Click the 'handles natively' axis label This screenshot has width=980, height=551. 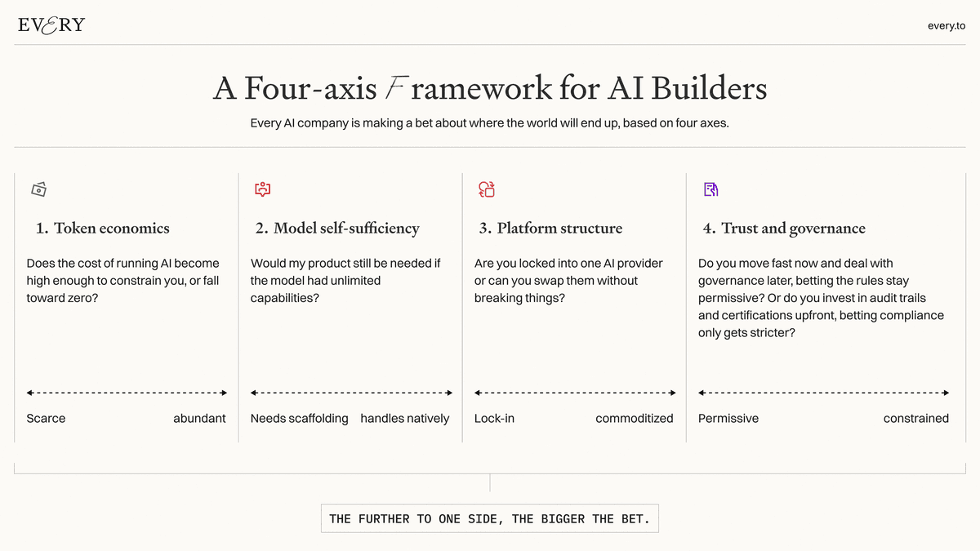pos(405,419)
